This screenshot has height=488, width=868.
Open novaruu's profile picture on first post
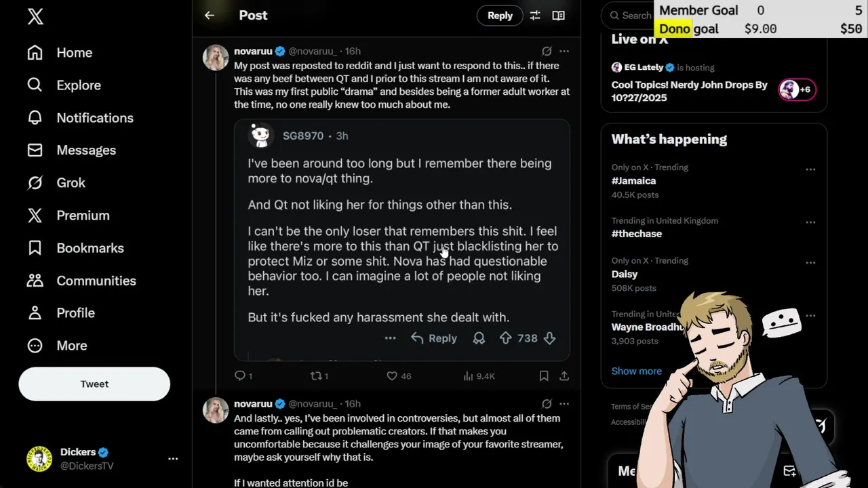[x=216, y=58]
